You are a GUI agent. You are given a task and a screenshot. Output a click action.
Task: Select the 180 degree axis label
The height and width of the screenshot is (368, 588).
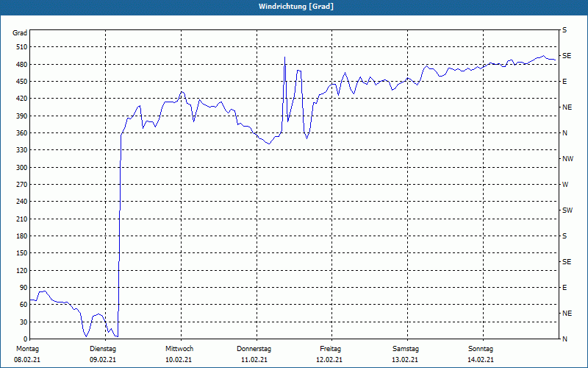[22, 236]
